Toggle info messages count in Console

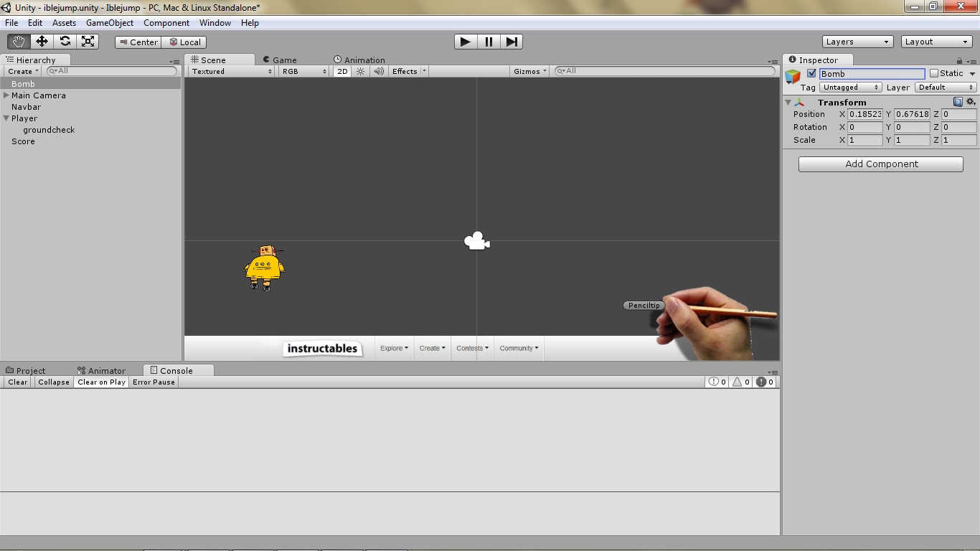[x=717, y=382]
